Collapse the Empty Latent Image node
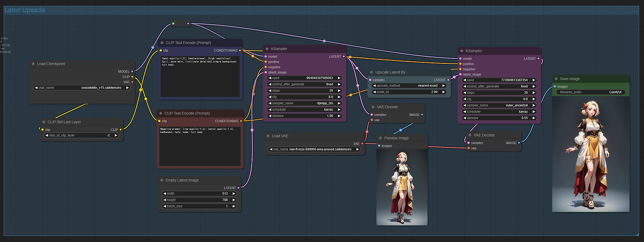The height and width of the screenshot is (242, 644). (x=162, y=180)
